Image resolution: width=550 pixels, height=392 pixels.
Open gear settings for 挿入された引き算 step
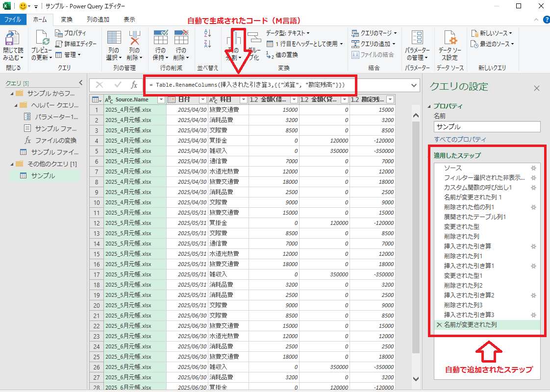[534, 246]
